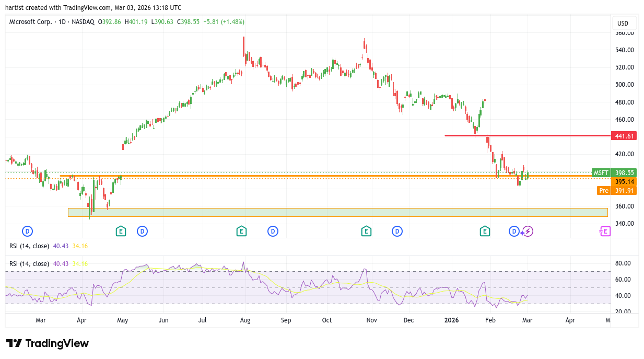Image resolution: width=644 pixels, height=359 pixels.
Task: Click the orange 395.14 price label
Action: coord(624,182)
